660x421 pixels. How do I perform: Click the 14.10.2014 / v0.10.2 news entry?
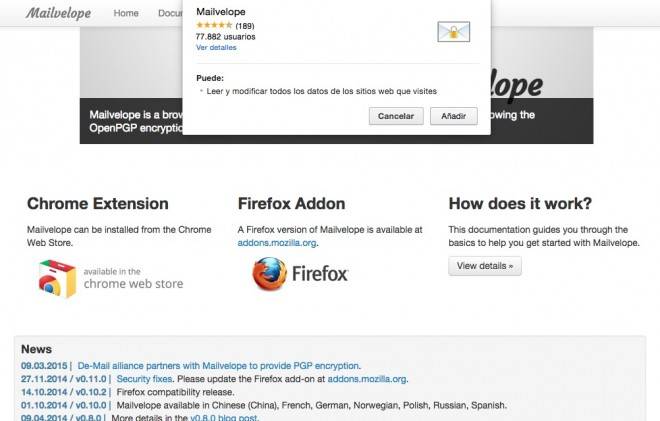[x=64, y=392]
